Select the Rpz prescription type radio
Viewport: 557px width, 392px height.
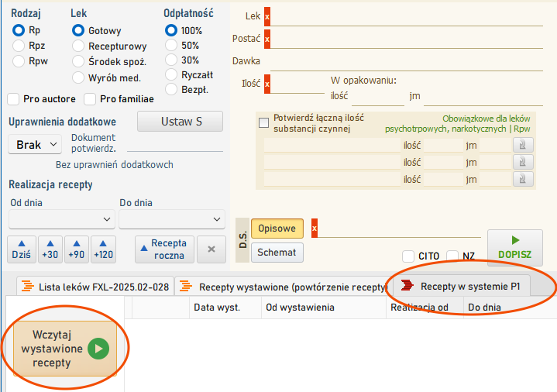point(19,46)
